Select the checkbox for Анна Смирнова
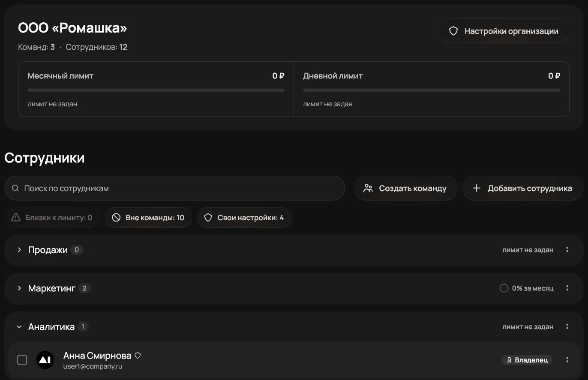Image resolution: width=588 pixels, height=380 pixels. click(x=22, y=360)
